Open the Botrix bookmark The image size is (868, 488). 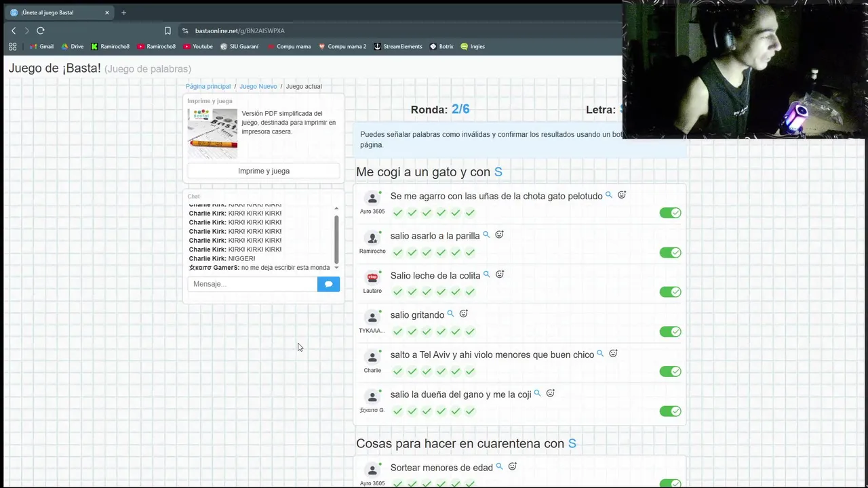click(x=441, y=47)
